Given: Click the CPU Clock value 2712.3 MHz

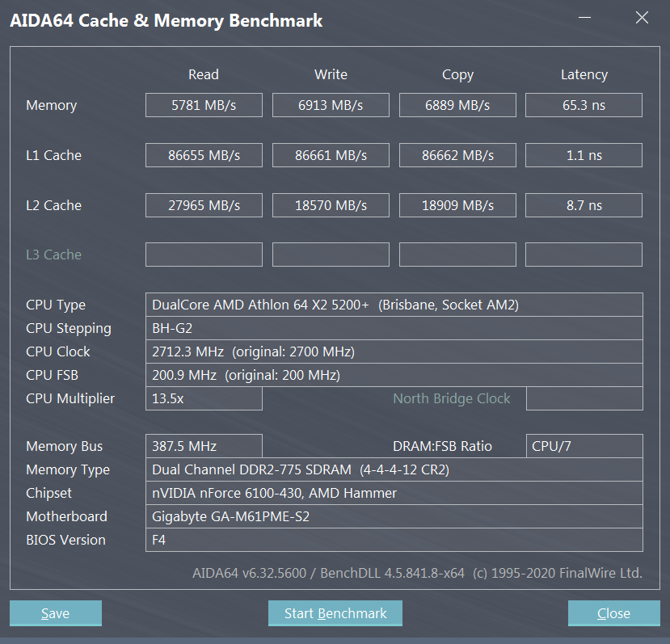Looking at the screenshot, I should point(394,351).
